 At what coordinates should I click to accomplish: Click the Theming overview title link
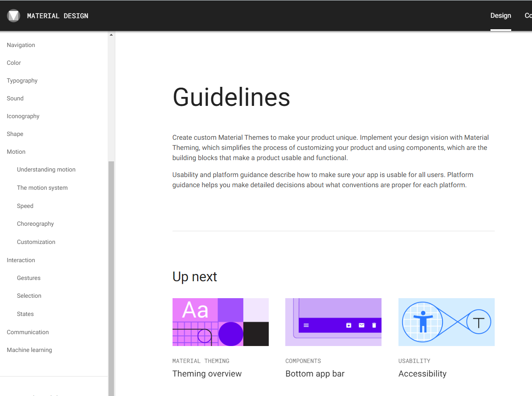pyautogui.click(x=207, y=374)
